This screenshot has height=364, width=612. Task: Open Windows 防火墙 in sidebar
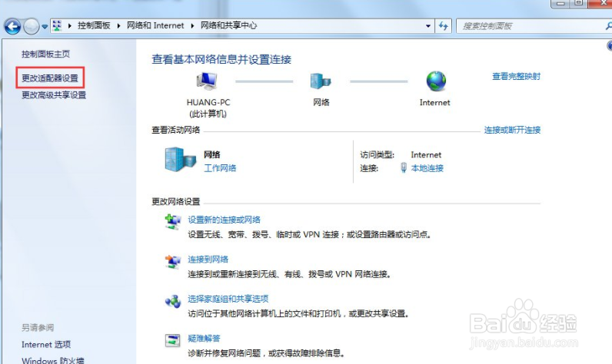[x=53, y=360]
